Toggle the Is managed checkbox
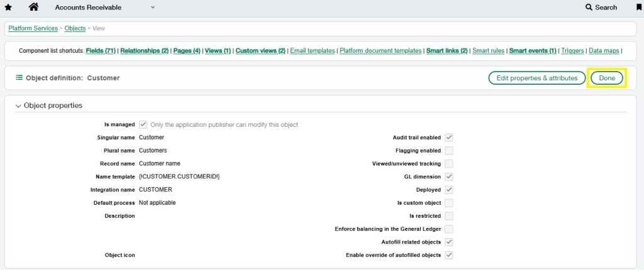 [143, 124]
